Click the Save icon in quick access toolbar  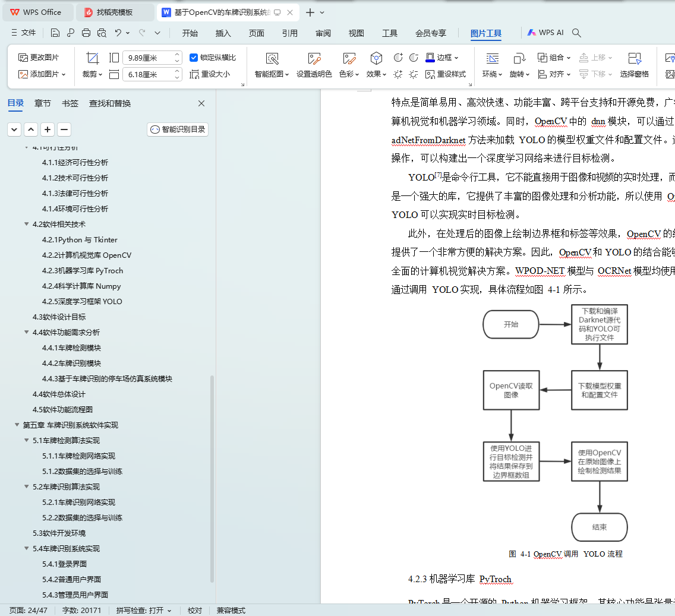[x=55, y=33]
